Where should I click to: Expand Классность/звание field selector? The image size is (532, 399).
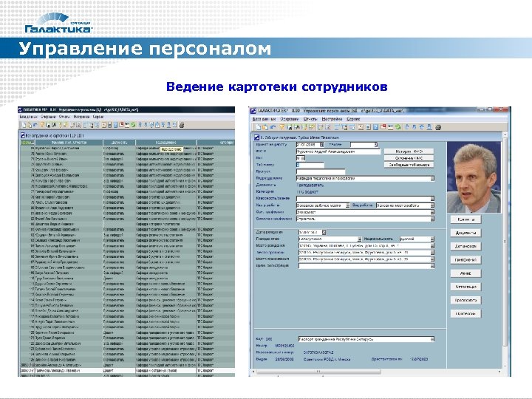click(432, 199)
